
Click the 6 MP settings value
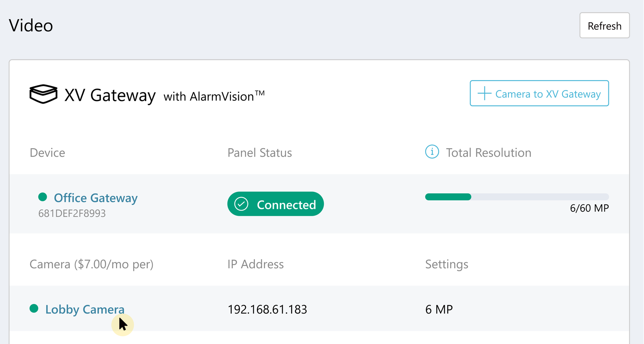439,309
